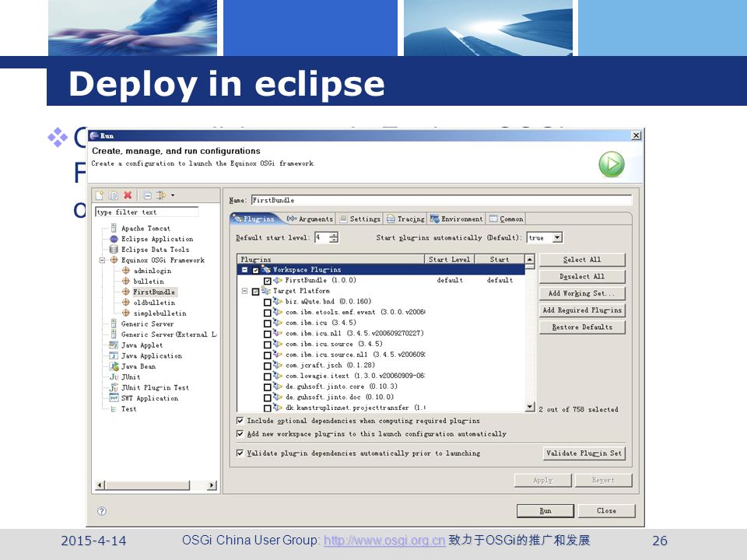Select Java Bean configuration type
The image size is (747, 560).
point(139,366)
